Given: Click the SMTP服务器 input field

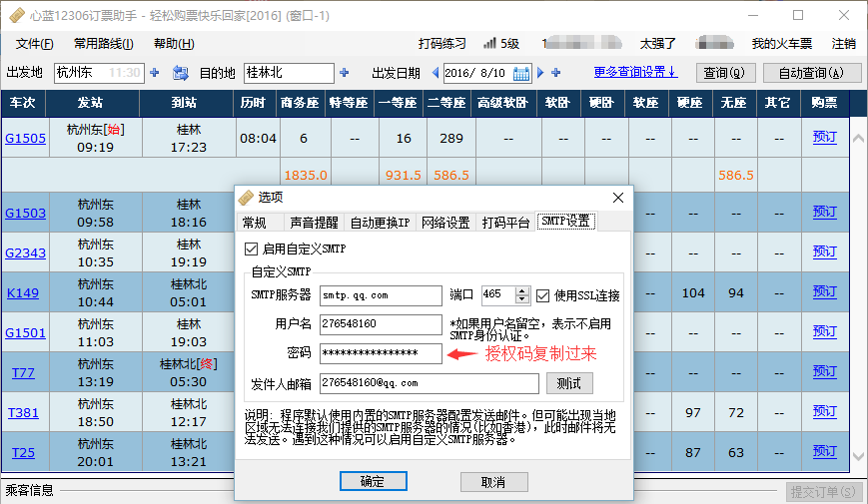Looking at the screenshot, I should point(381,295).
